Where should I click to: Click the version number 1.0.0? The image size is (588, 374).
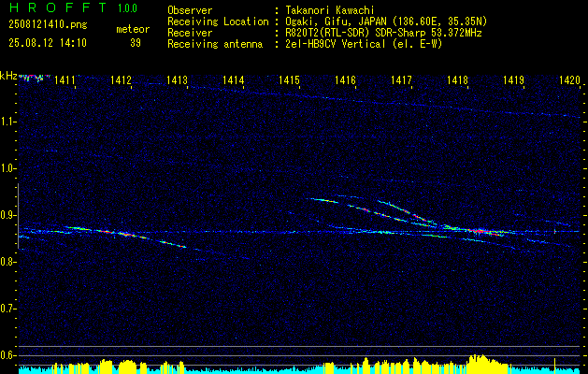tap(127, 7)
